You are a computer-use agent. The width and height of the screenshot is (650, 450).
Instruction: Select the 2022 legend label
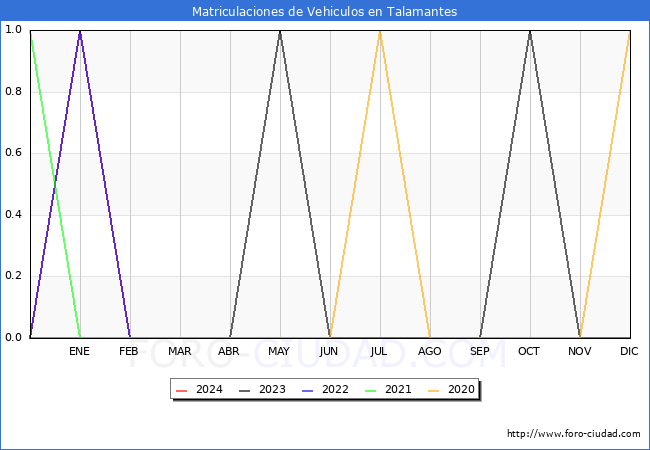(x=335, y=390)
